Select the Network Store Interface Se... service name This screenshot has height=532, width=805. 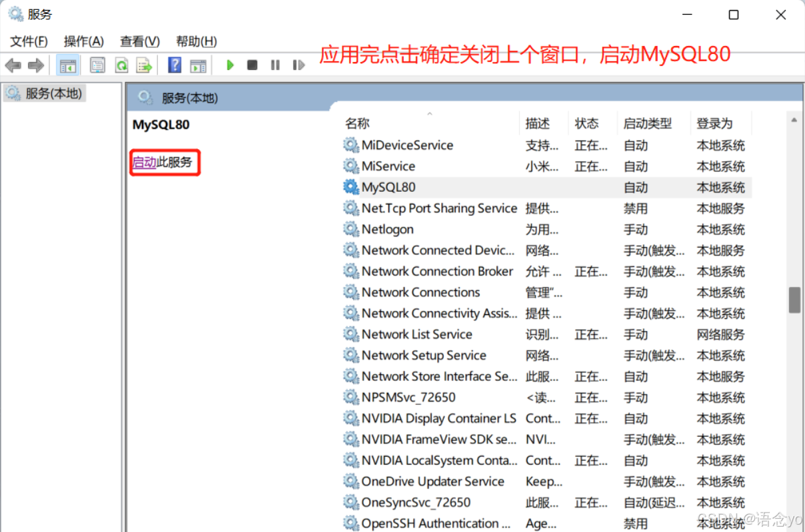(x=439, y=376)
